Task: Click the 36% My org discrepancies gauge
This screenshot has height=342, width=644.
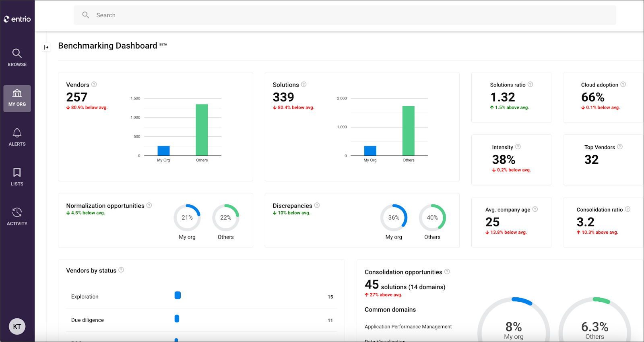Action: click(394, 218)
